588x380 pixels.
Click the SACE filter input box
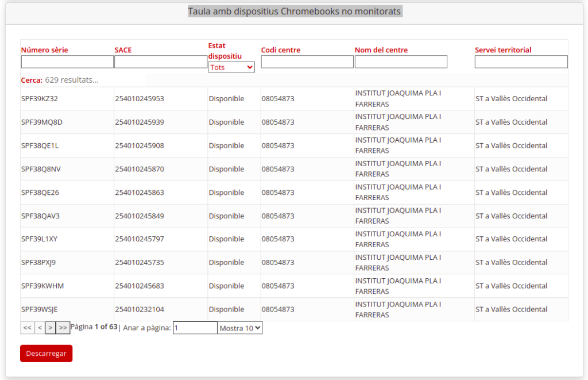point(161,62)
